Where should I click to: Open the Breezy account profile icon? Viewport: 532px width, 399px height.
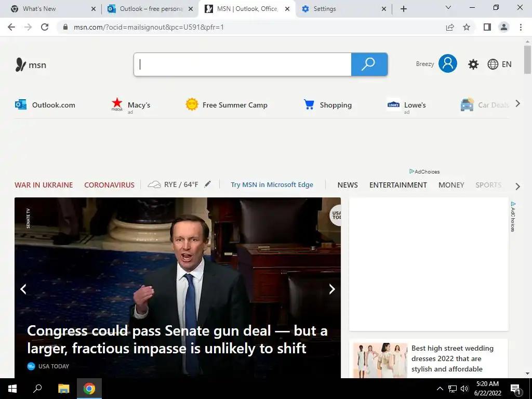[447, 63]
